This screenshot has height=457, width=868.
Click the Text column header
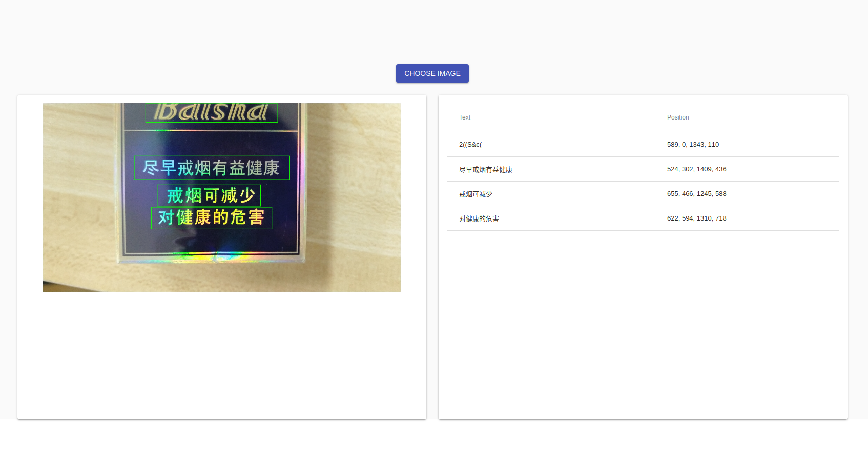(465, 117)
